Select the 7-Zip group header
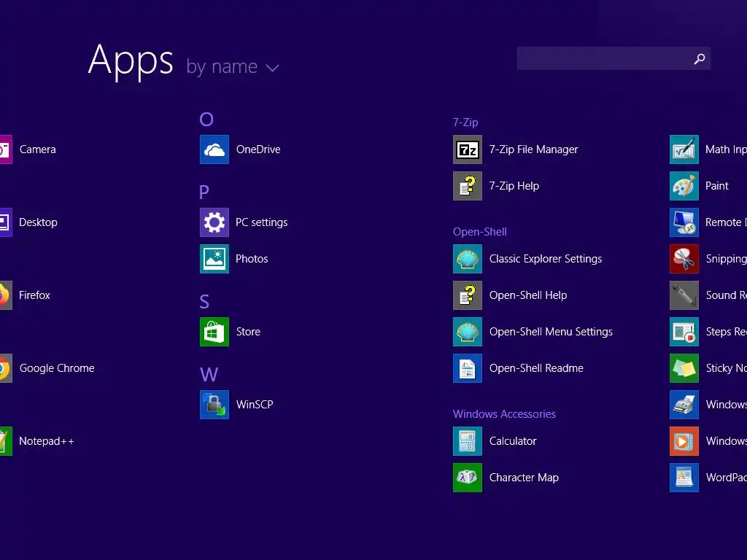This screenshot has height=560, width=747. (x=465, y=122)
